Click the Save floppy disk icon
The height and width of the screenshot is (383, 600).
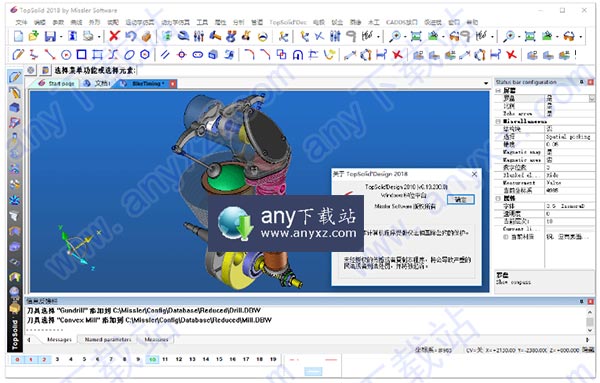[50, 36]
